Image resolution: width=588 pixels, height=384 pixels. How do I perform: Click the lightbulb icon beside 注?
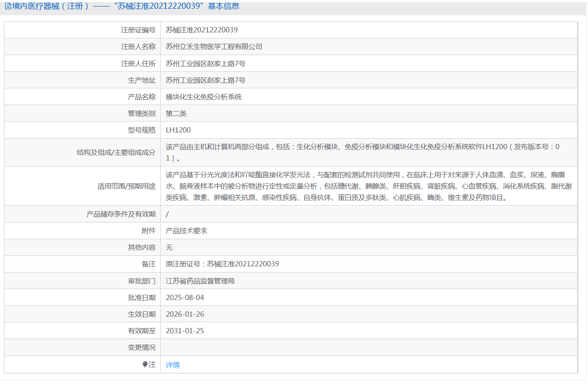[145, 364]
